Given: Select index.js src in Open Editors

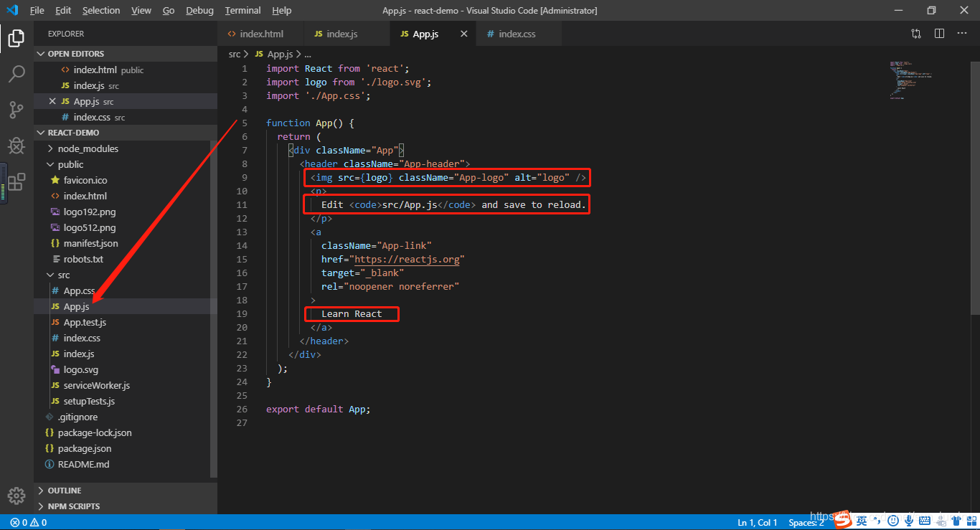Looking at the screenshot, I should [x=126, y=85].
